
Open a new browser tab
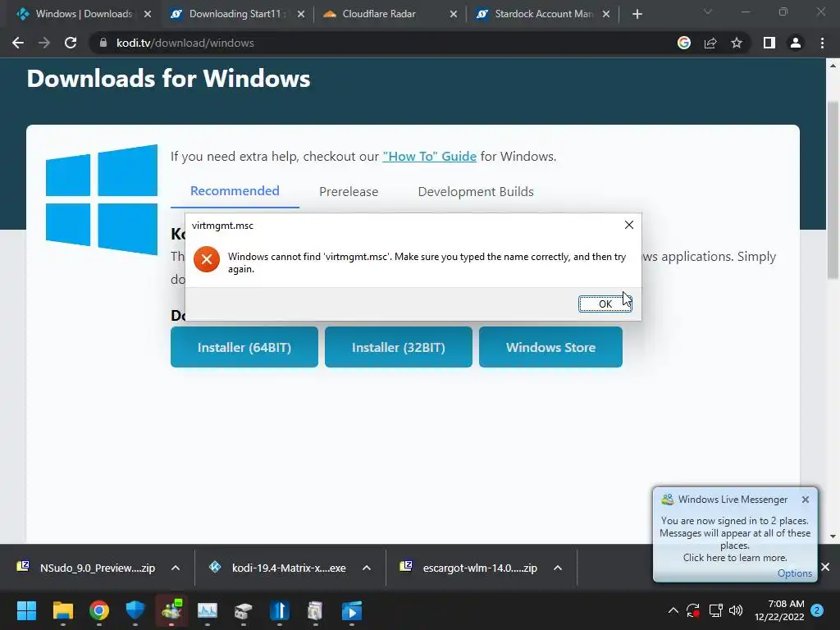pyautogui.click(x=637, y=14)
